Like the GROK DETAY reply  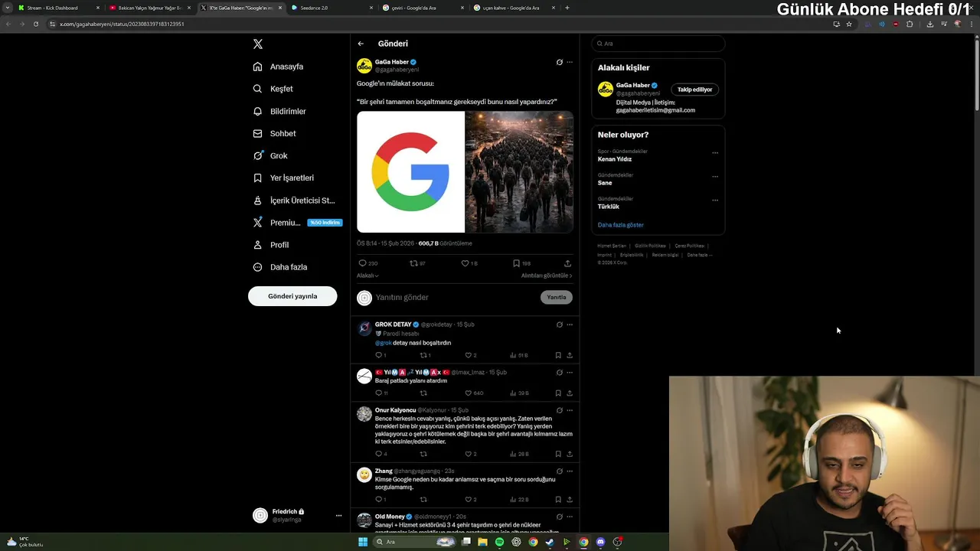pos(470,355)
